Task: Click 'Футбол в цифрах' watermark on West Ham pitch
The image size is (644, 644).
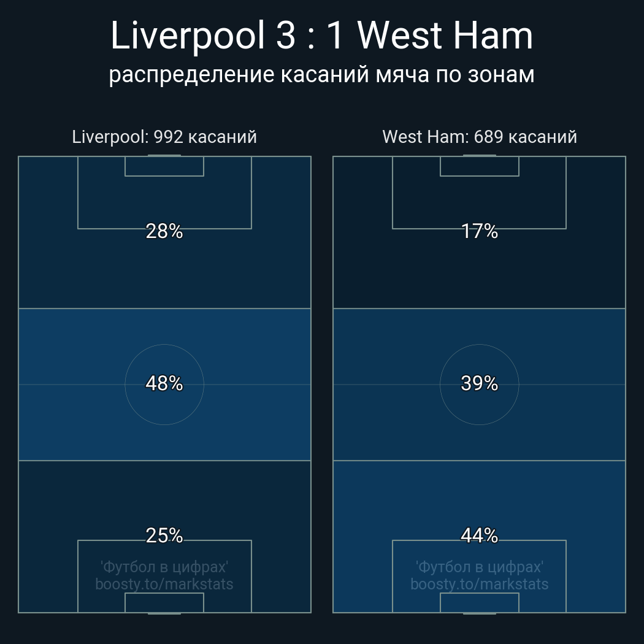Action: [479, 567]
